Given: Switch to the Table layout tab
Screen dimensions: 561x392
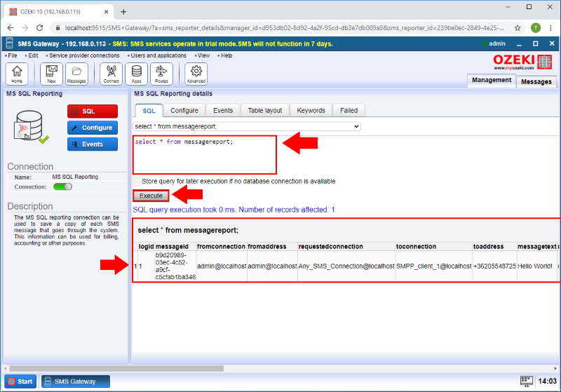Looking at the screenshot, I should [x=265, y=111].
